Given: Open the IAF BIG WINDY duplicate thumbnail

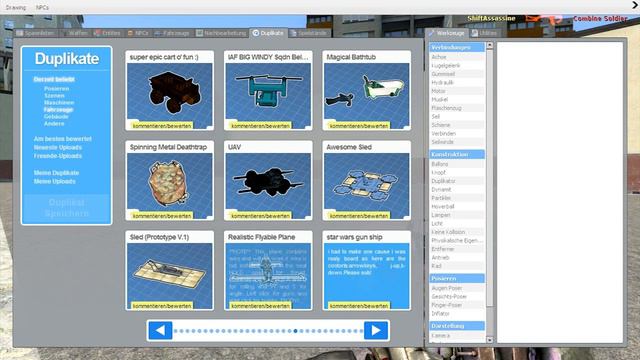Looking at the screenshot, I should coord(268,96).
